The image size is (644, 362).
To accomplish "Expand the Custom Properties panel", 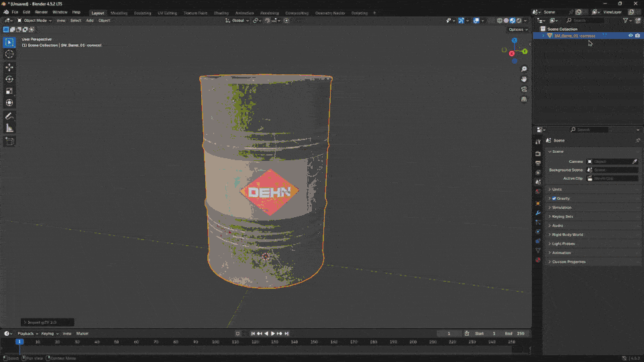I will 594,261.
